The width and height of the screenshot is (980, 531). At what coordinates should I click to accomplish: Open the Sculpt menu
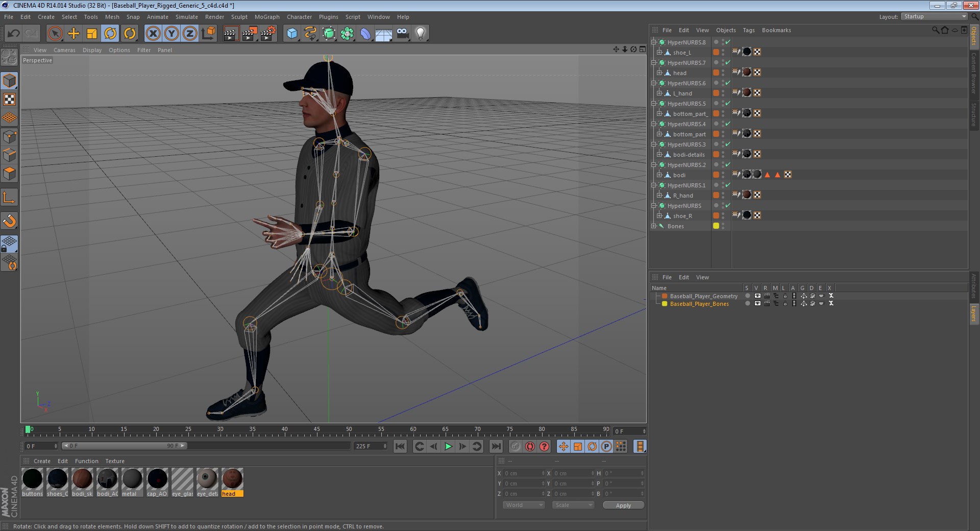[x=239, y=17]
